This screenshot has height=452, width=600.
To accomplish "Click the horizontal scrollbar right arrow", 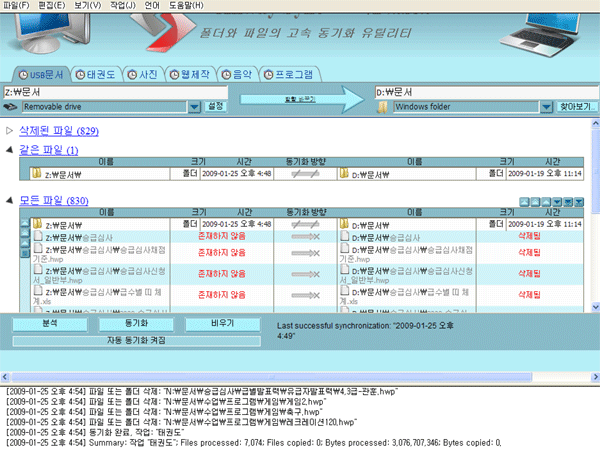I will (x=595, y=377).
